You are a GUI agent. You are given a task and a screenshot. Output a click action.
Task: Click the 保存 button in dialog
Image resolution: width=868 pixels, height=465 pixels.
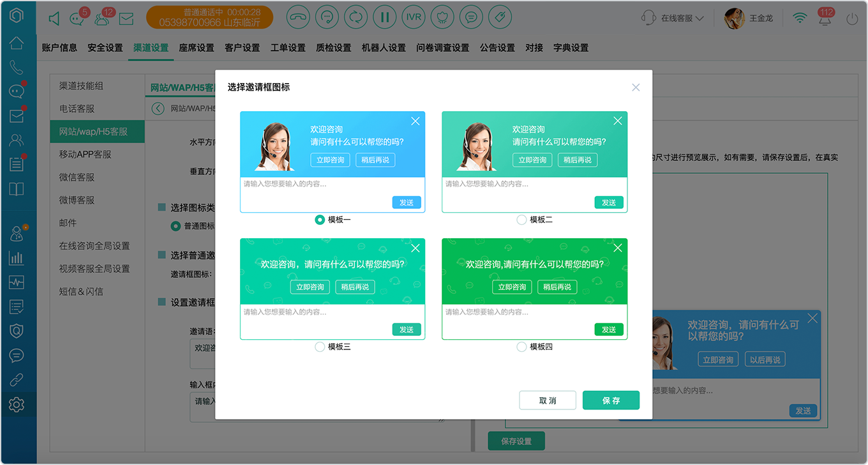point(611,400)
